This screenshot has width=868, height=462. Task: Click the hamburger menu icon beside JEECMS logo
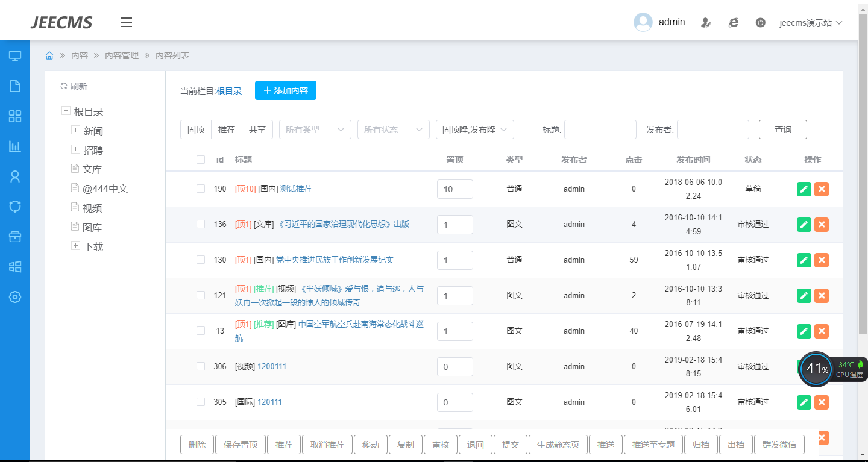point(126,23)
